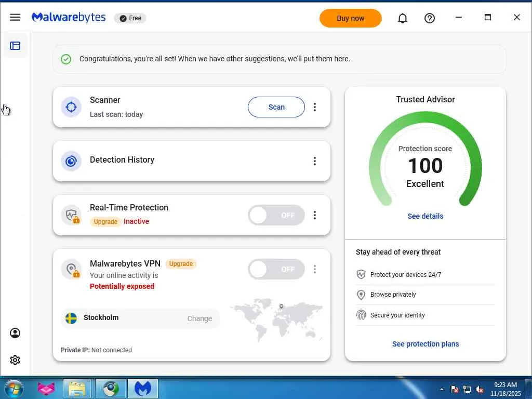Click the Inactive status text
The height and width of the screenshot is (399, 532).
coord(137,221)
